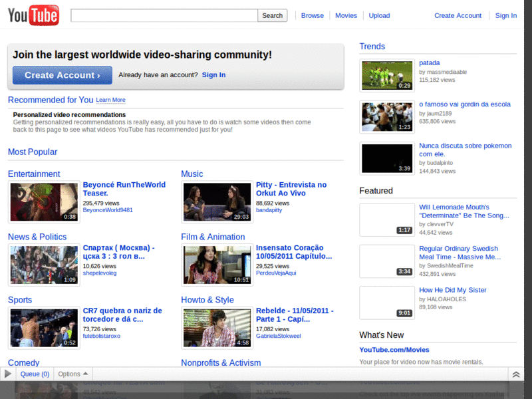Viewport: 532px width, 399px height.
Task: Open Regular Ordinary Swedish Meal thumbnail
Action: tap(387, 261)
